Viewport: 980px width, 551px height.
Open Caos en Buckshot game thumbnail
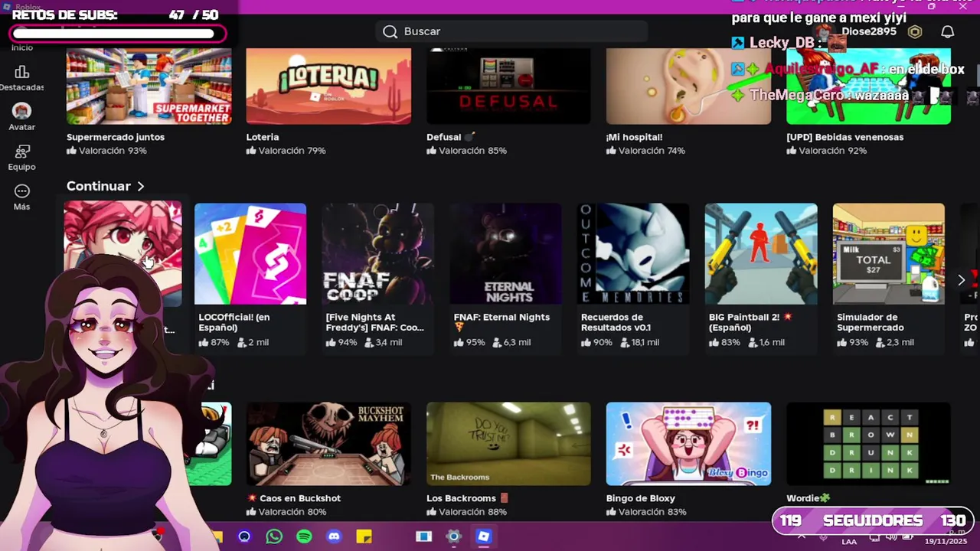328,444
